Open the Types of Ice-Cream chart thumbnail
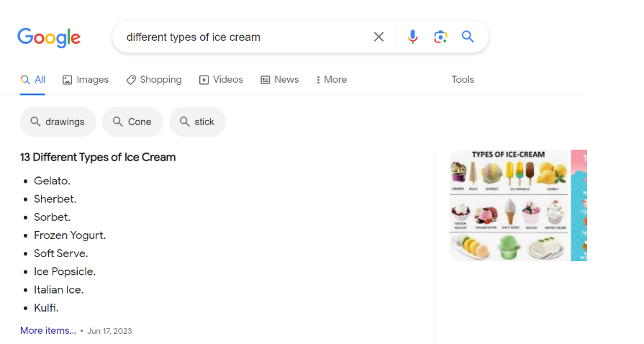 pos(509,205)
